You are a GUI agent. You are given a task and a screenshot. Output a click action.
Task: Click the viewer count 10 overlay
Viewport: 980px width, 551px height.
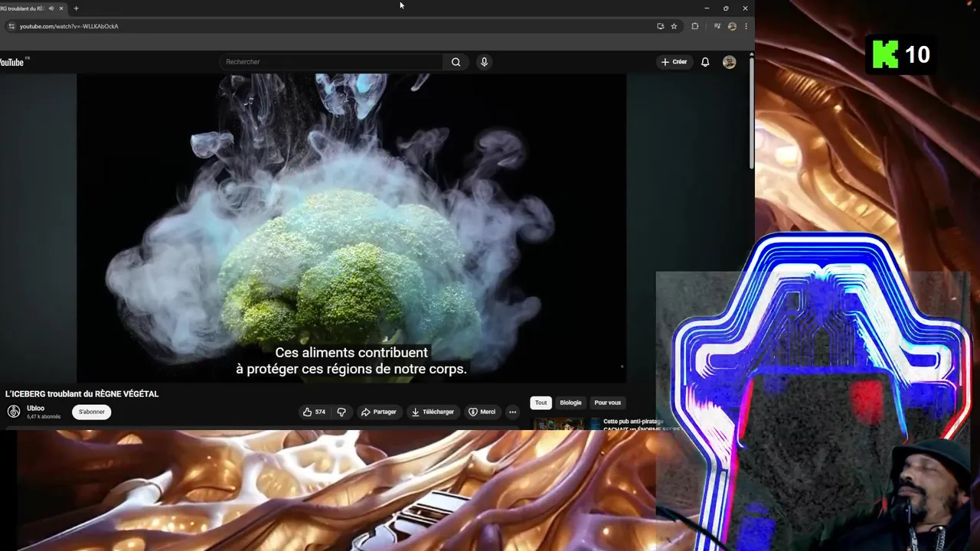[x=917, y=54]
